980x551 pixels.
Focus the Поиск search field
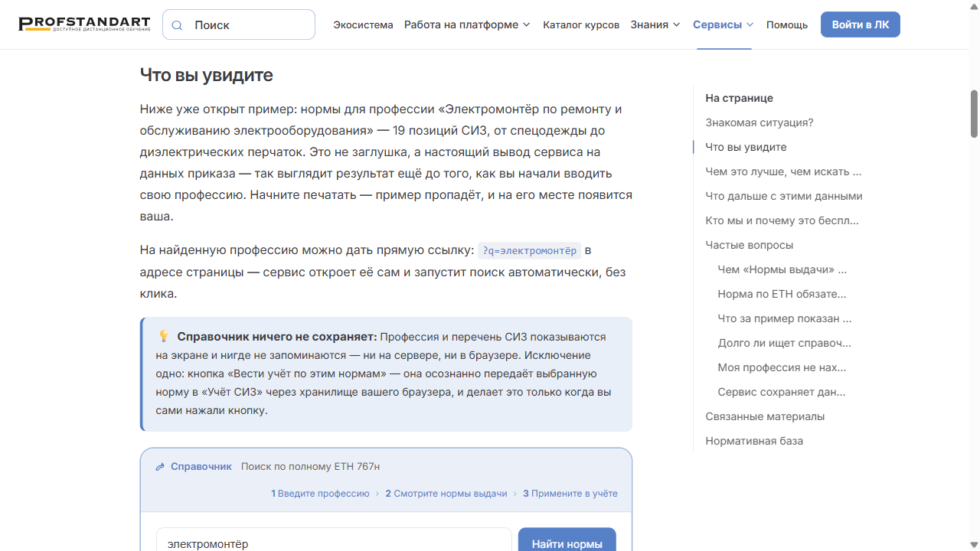[x=239, y=24]
